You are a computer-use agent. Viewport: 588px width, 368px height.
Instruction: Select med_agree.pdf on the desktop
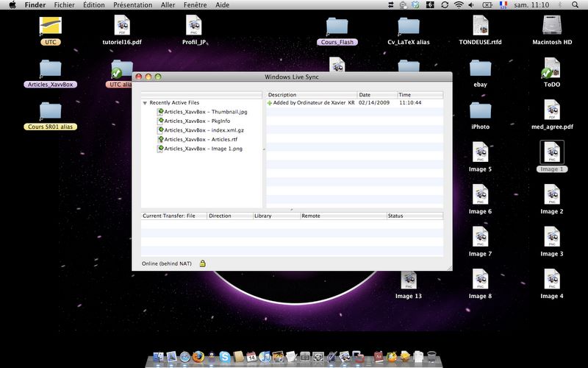(x=552, y=115)
